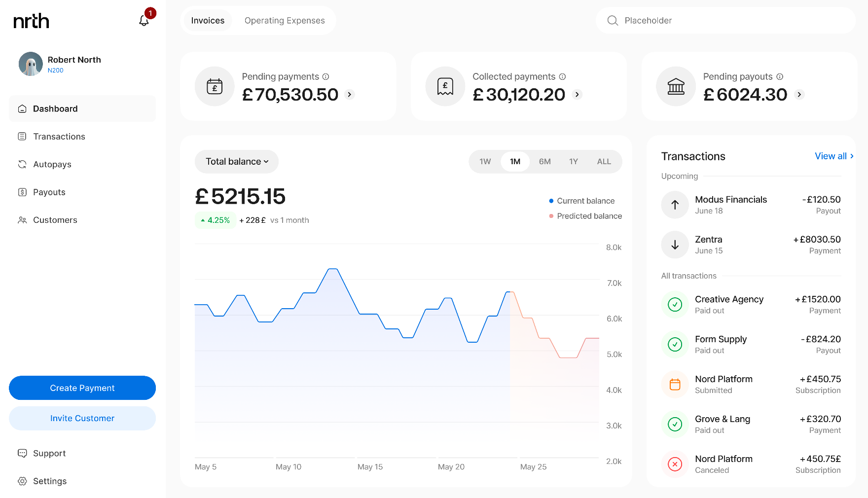This screenshot has width=868, height=498.
Task: Open info tooltip next to Pending payouts
Action: click(780, 76)
